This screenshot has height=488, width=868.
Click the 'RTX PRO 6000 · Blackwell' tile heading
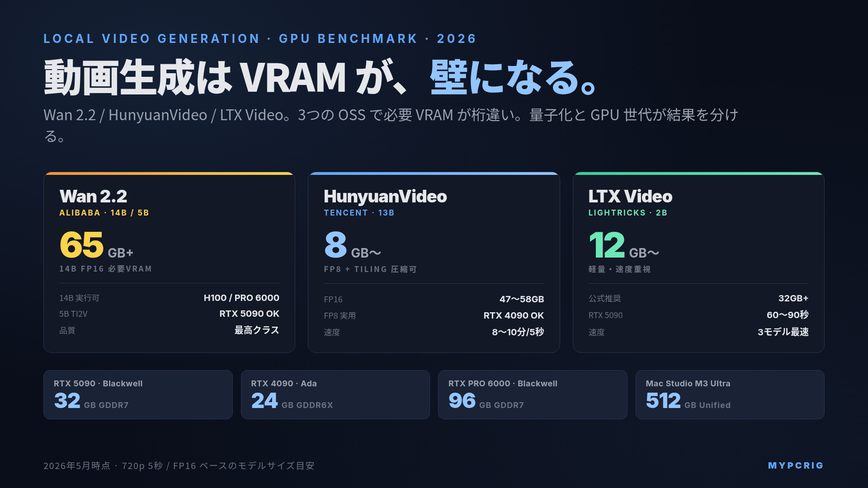[x=503, y=384]
